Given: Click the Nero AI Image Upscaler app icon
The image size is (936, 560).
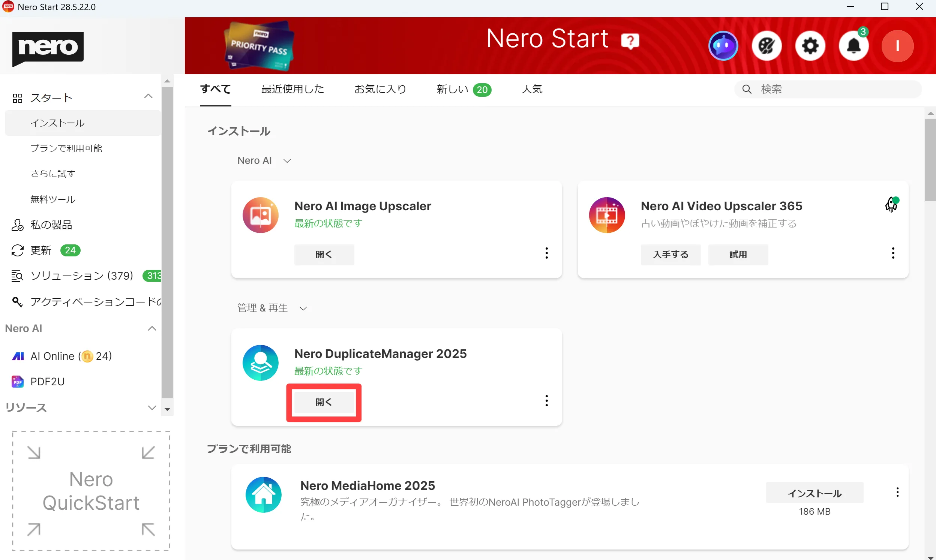Looking at the screenshot, I should coord(260,215).
